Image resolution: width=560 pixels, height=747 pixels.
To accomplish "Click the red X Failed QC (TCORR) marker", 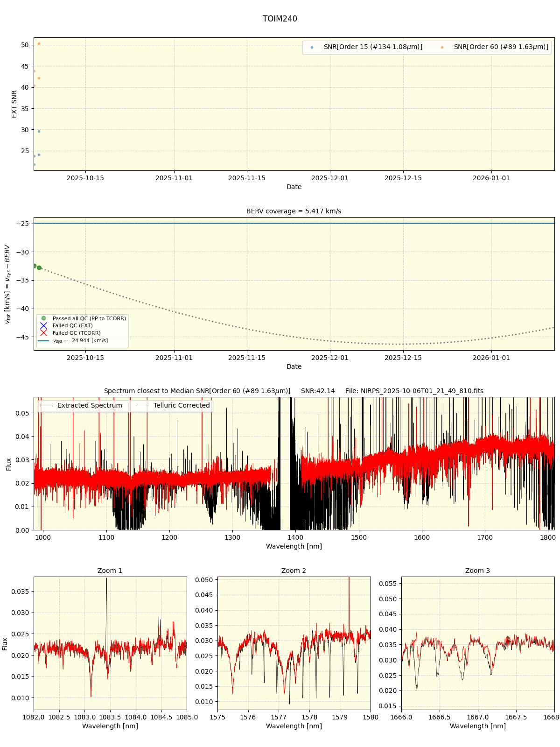I will (43, 333).
